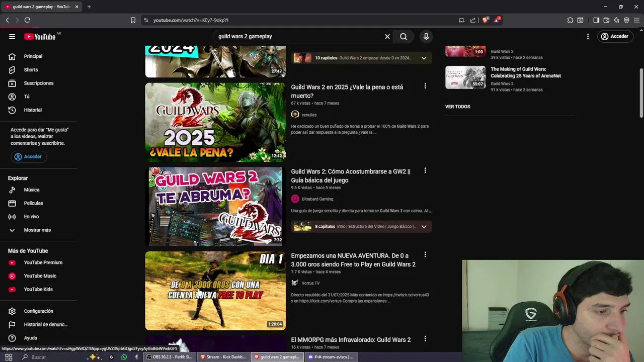Click the sidebar Acceder sign-in button
Screen dimensions: 644x362
28,157
